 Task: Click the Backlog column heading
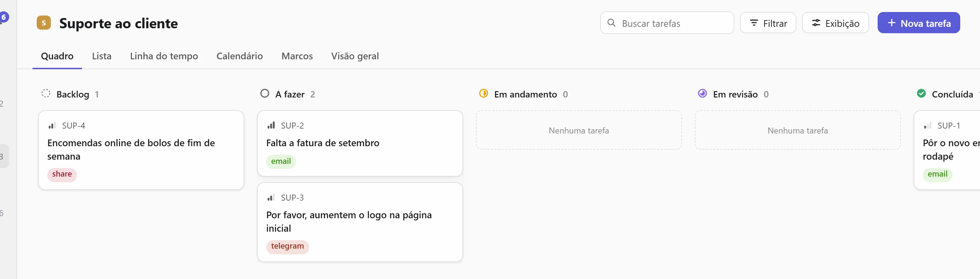(x=73, y=94)
